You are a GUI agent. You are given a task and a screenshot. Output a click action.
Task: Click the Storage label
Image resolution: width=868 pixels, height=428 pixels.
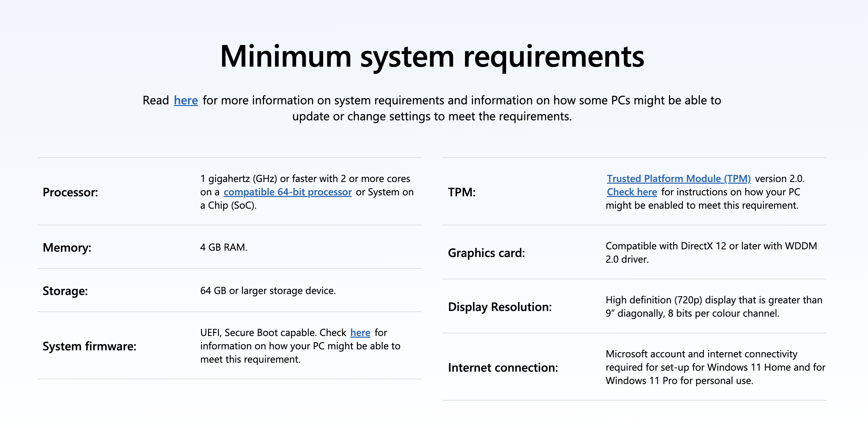pos(65,291)
